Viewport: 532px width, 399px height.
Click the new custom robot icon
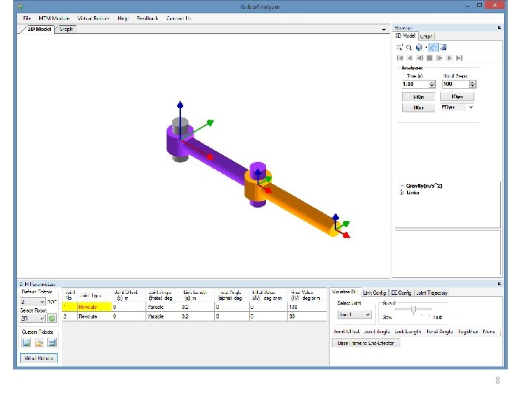tap(27, 343)
